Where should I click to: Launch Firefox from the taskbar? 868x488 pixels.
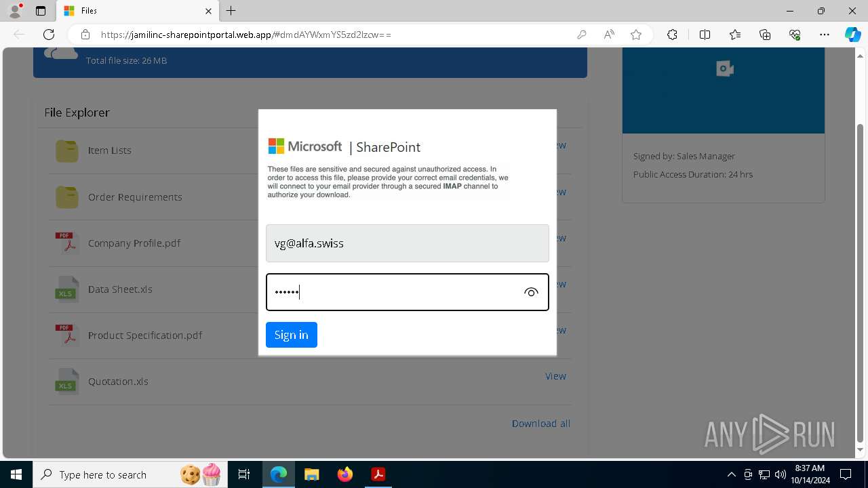click(345, 474)
